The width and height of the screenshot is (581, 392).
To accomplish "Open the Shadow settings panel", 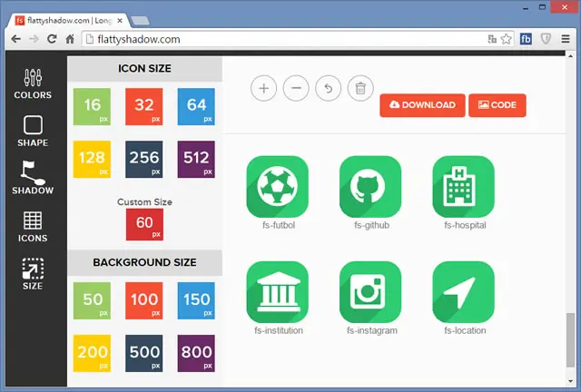I will point(33,178).
